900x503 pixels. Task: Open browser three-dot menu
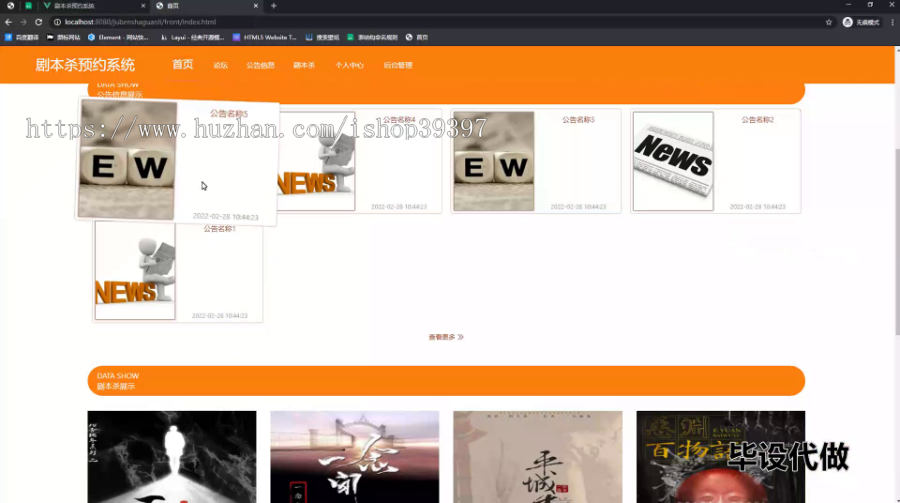pos(893,22)
